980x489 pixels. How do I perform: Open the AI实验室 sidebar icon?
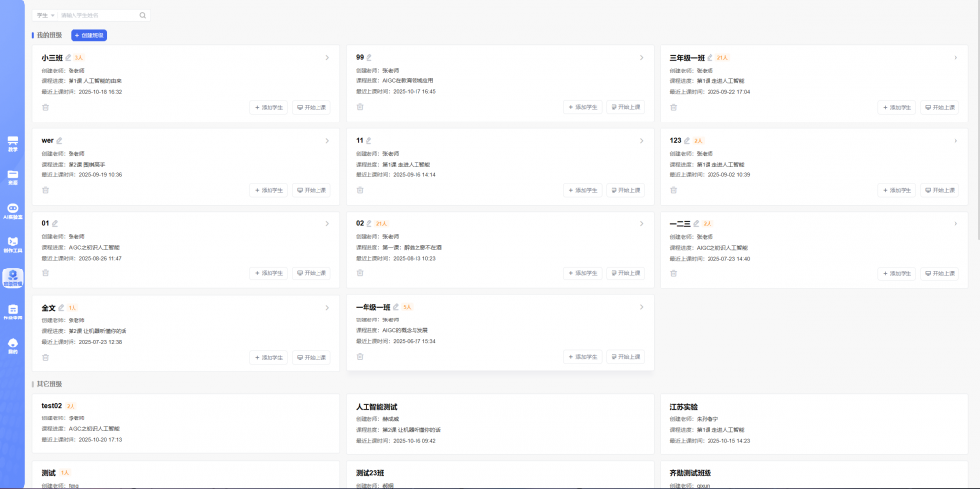coord(13,211)
